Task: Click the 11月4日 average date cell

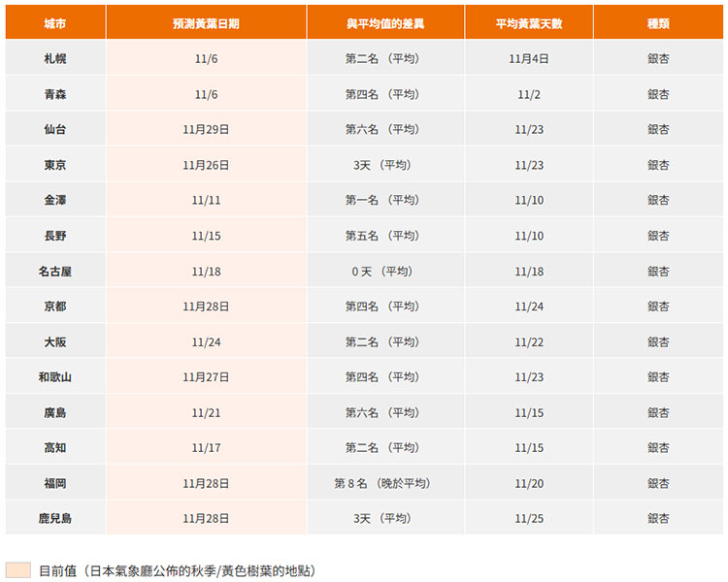Action: 529,58
